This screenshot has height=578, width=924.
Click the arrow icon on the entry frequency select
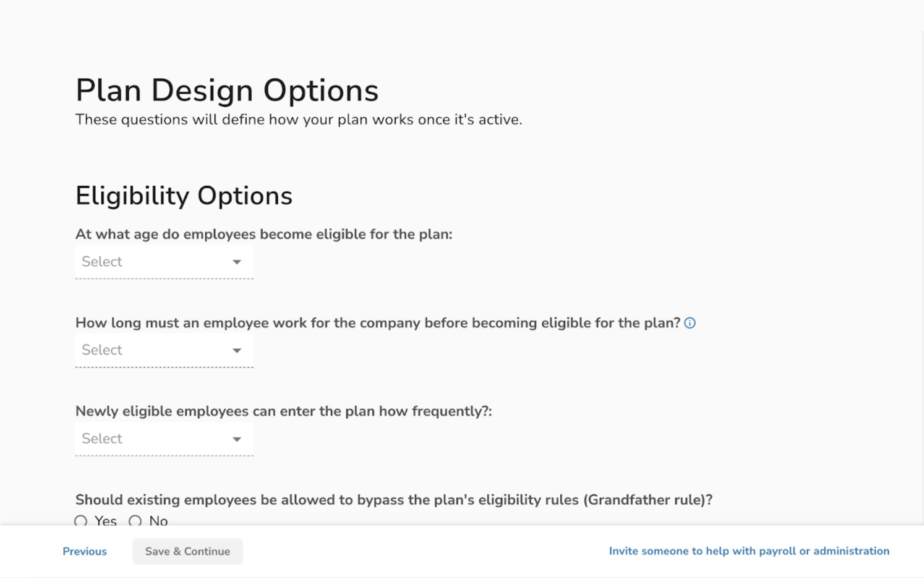(237, 439)
